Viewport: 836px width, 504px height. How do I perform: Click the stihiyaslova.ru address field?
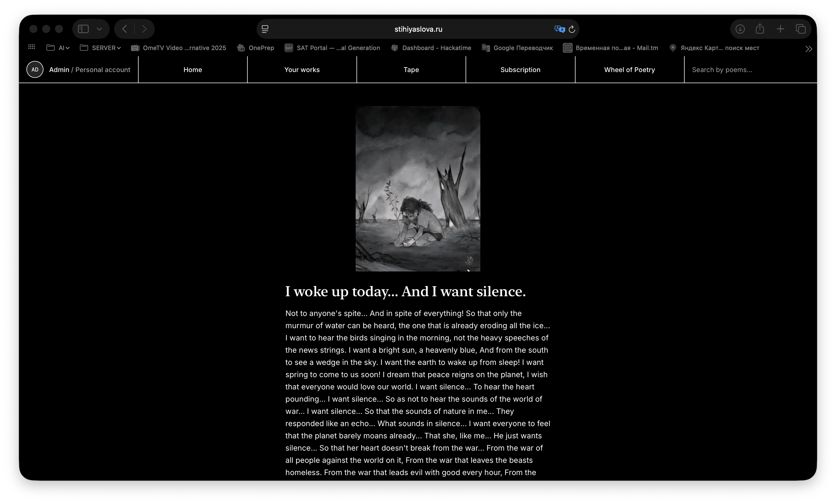[x=418, y=29]
